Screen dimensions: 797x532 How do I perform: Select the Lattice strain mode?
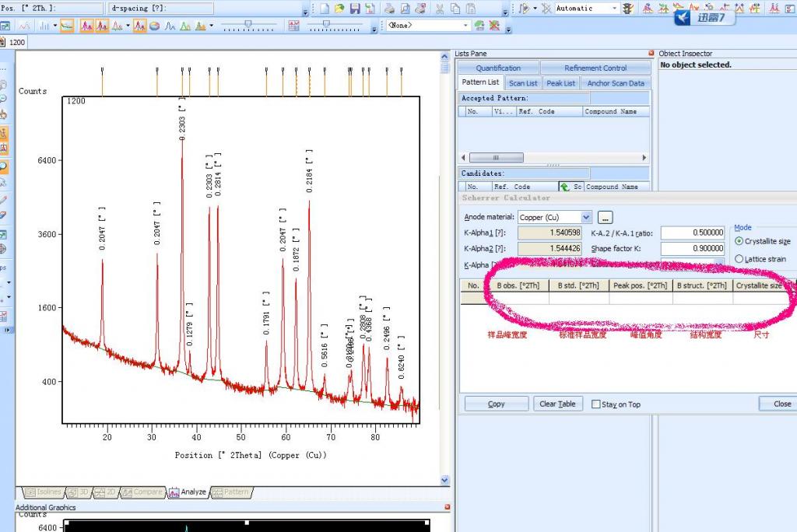click(x=739, y=259)
